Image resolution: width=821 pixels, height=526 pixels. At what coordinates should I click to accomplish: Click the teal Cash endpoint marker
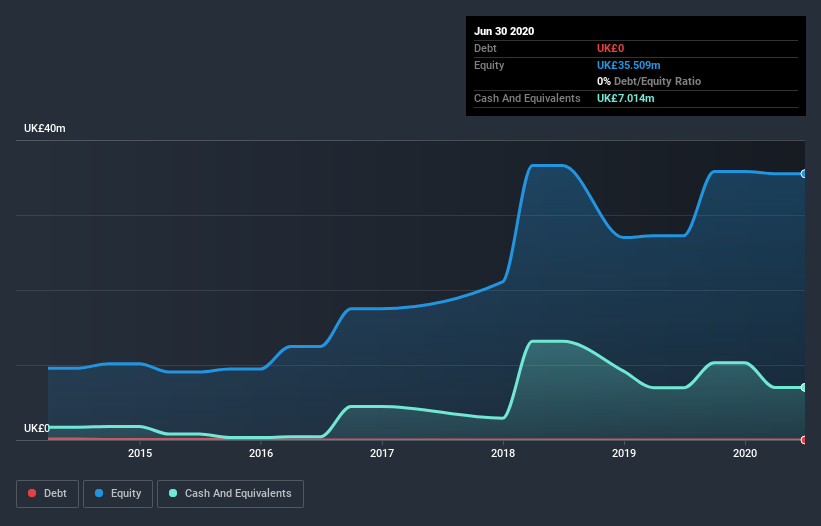[804, 387]
